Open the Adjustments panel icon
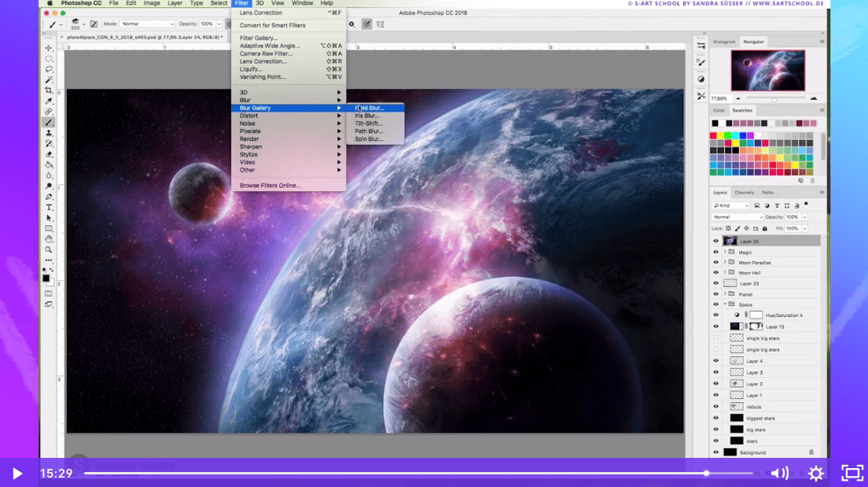868x487 pixels. click(x=701, y=79)
